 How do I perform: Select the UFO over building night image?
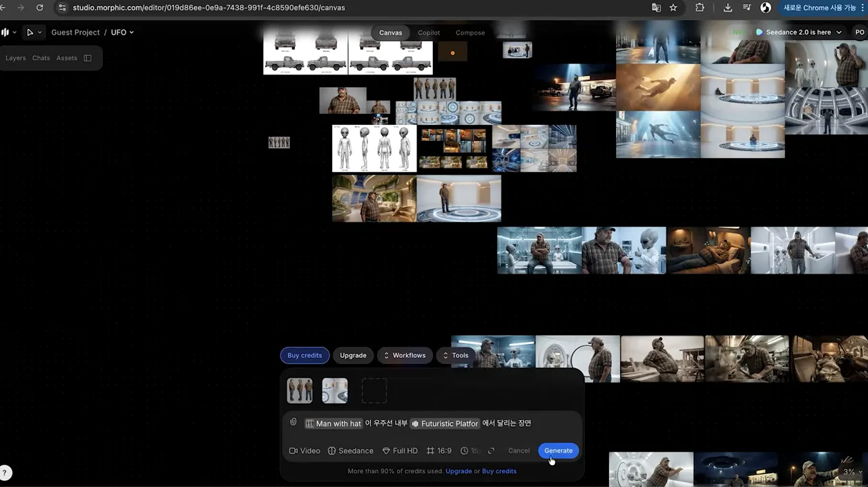tap(735, 470)
